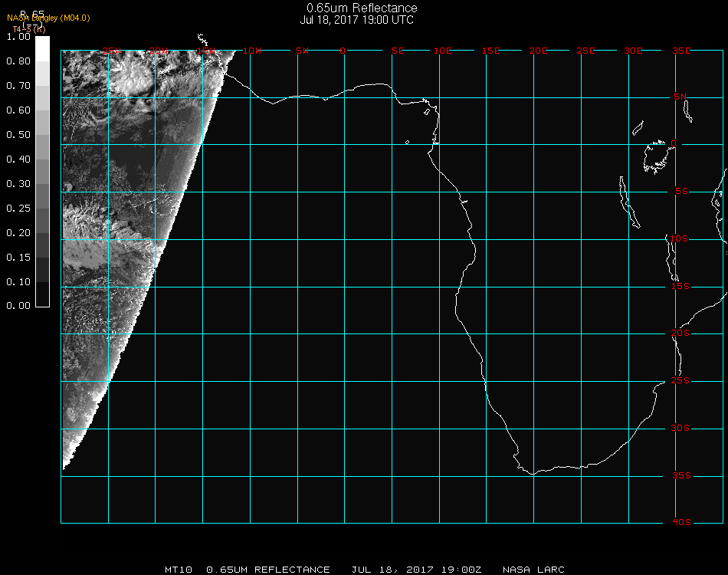This screenshot has width=728, height=575.
Task: Click the equator 0 latitude label on the right axis
Action: pyautogui.click(x=674, y=143)
